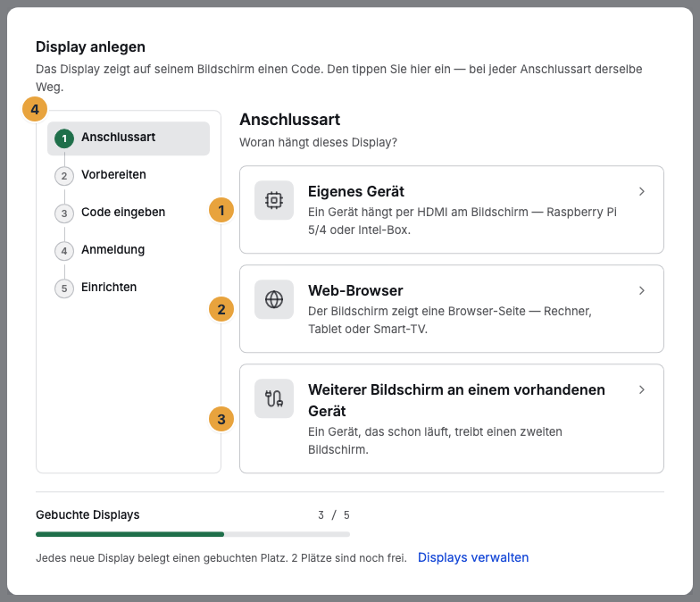The height and width of the screenshot is (602, 700).
Task: Click the text 'Woran hängt dieses Display?'
Action: click(318, 143)
